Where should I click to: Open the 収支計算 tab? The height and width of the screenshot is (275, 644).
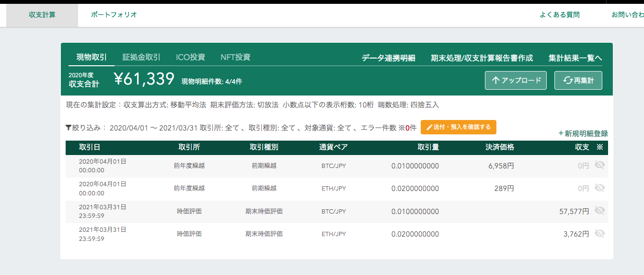click(x=42, y=15)
